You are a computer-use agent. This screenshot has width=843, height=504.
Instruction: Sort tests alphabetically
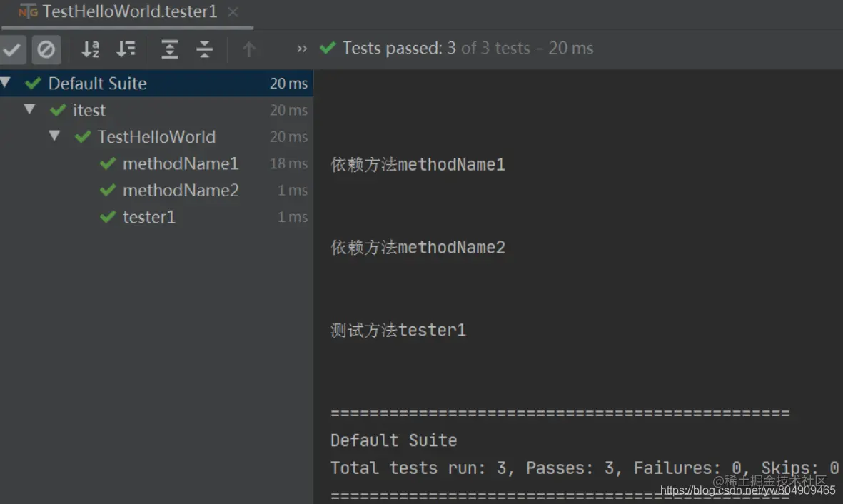coord(91,49)
